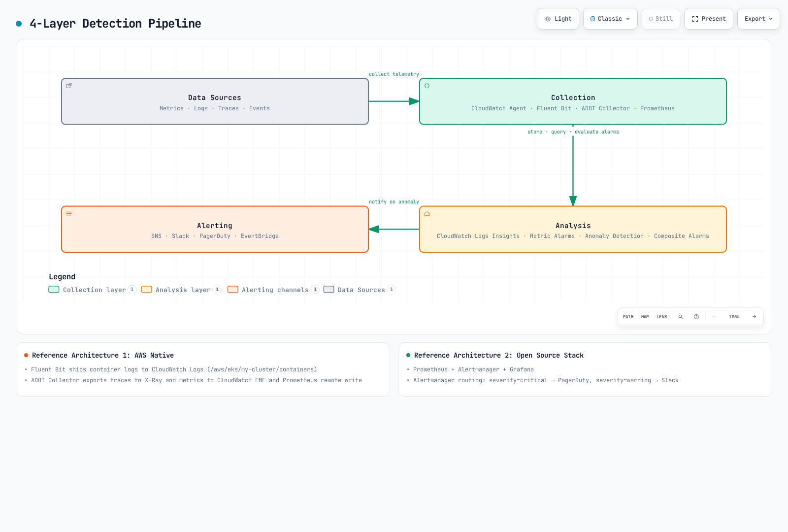Click the external-link icon in Data Sources node
The height and width of the screenshot is (532, 788).
69,86
